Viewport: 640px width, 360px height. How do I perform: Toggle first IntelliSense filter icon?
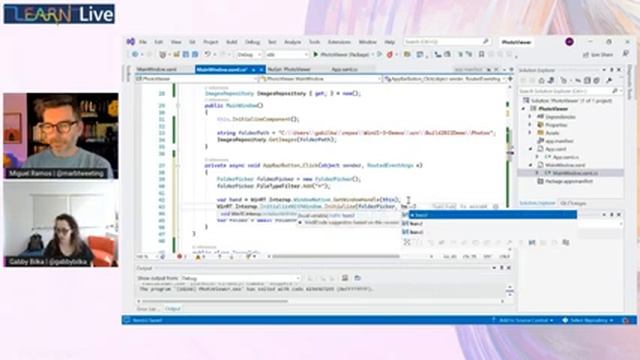[x=407, y=242]
